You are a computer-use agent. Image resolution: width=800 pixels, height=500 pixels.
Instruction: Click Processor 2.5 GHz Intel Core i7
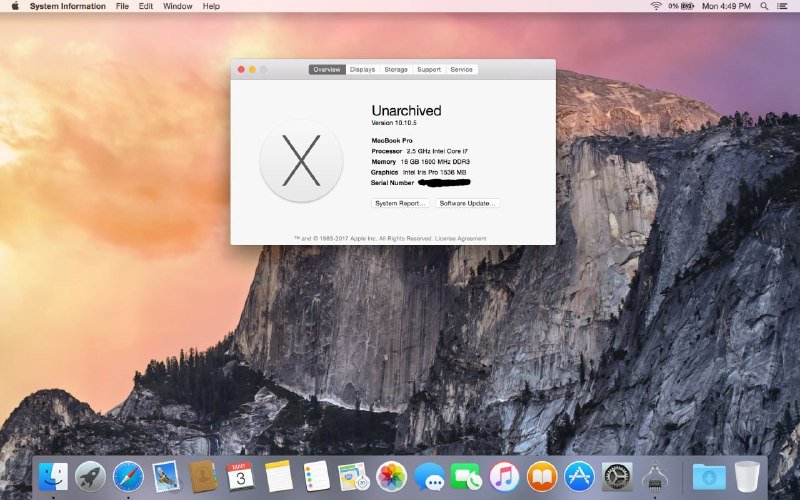click(419, 151)
